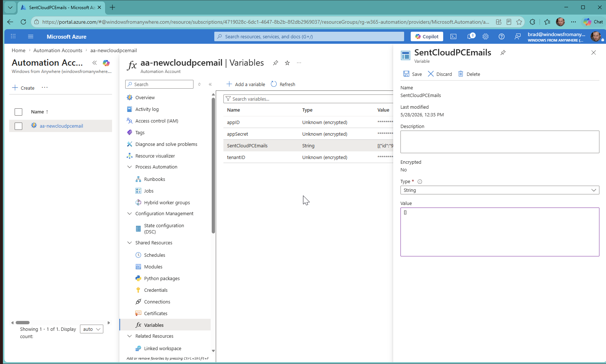Open Jobs

pos(149,191)
